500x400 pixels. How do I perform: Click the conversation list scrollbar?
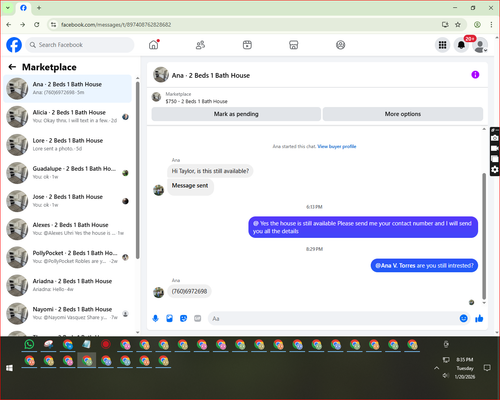coord(137,170)
